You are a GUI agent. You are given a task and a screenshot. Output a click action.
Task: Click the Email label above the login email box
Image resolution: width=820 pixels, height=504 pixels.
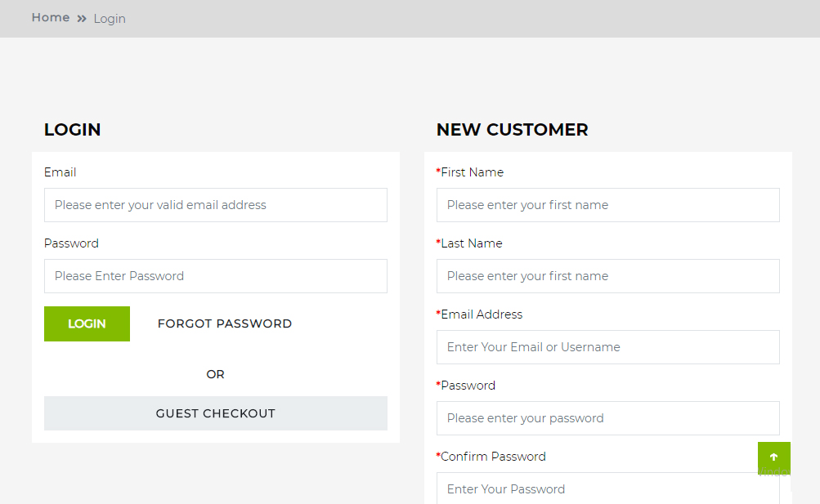(x=60, y=172)
